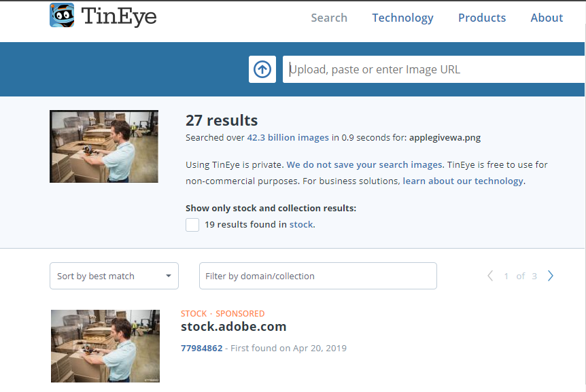586x392 pixels.
Task: Open the 77984862 Adobe Stock link
Action: (x=201, y=349)
